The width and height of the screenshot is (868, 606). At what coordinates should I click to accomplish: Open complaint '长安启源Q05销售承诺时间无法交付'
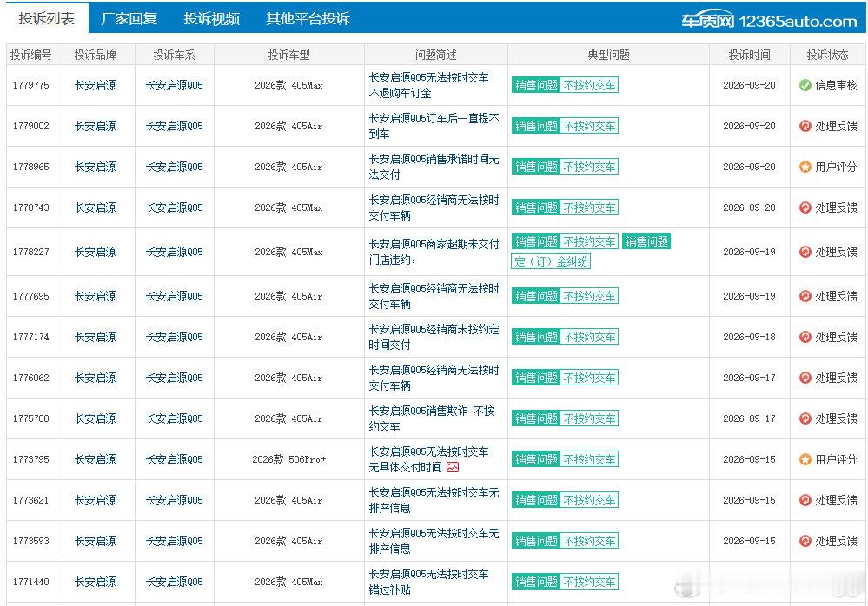coord(434,168)
